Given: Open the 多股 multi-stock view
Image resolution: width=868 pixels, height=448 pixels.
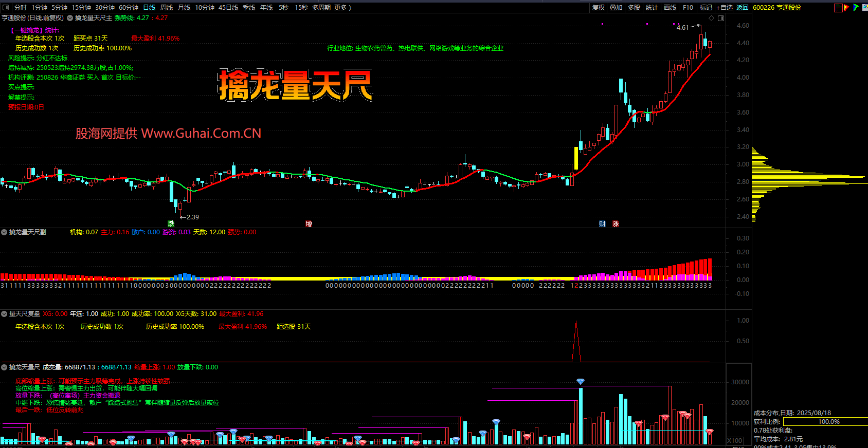Looking at the screenshot, I should point(634,8).
